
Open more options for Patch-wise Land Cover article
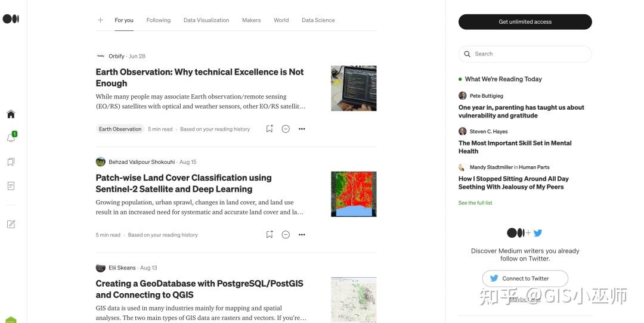click(302, 235)
